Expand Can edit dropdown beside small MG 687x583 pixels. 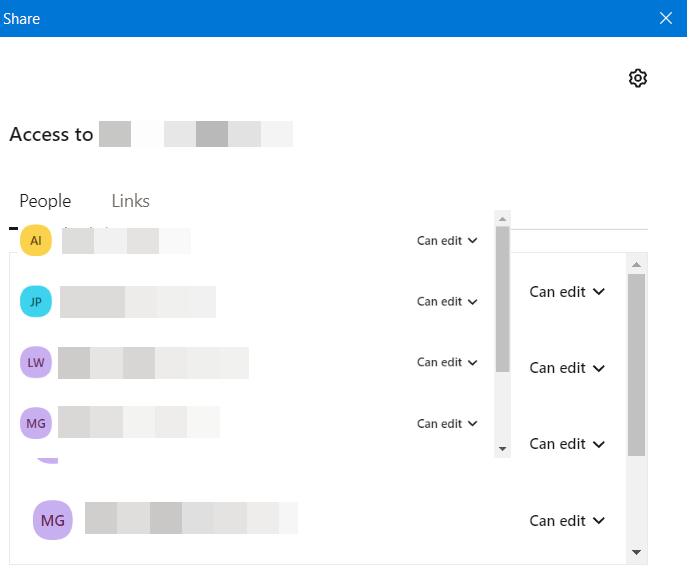click(x=447, y=423)
